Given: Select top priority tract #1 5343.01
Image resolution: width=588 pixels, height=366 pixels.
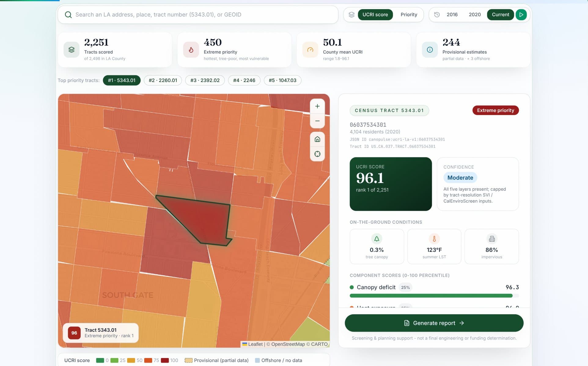Looking at the screenshot, I should coord(122,80).
